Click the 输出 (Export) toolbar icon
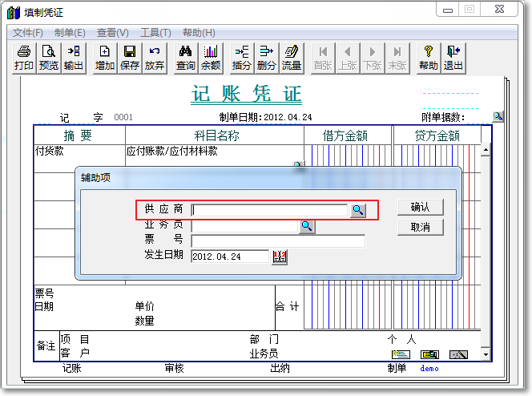The image size is (532, 396). 73,58
